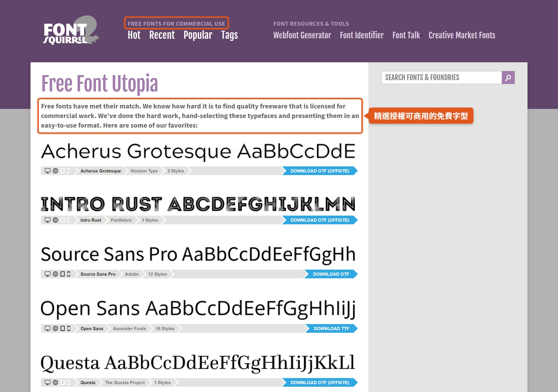
Task: Click globe icon in Source Sans Pro row
Action: click(55, 274)
